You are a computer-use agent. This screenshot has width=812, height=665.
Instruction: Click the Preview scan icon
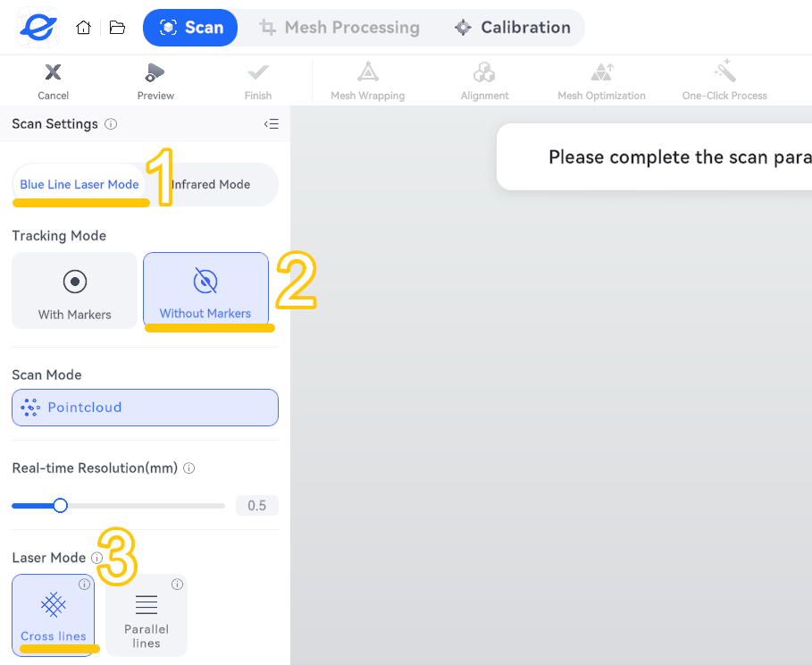[155, 72]
